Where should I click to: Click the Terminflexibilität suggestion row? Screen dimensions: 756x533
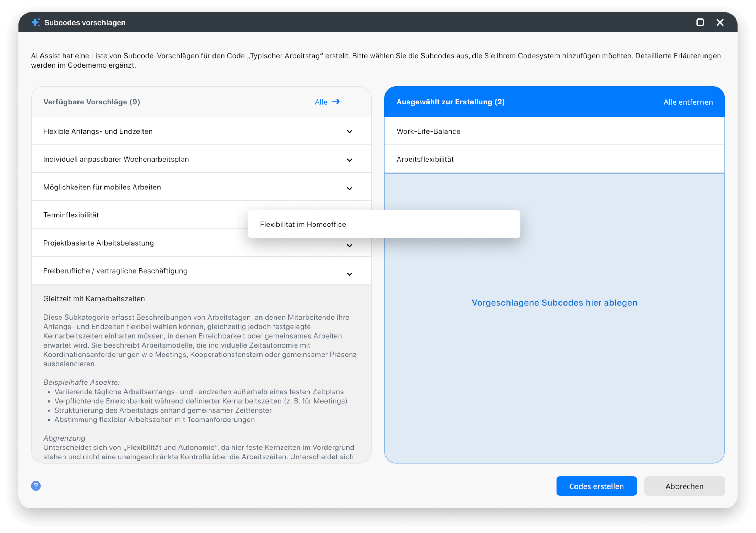tap(71, 215)
